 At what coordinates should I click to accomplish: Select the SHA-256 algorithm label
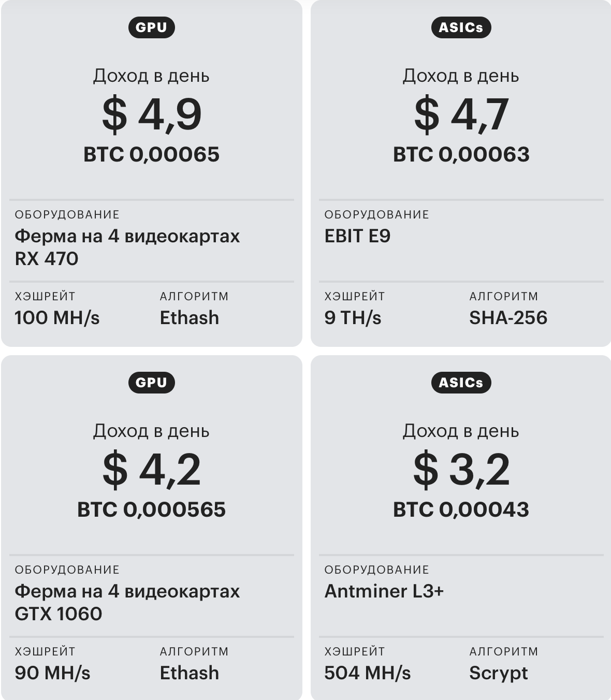tap(508, 317)
